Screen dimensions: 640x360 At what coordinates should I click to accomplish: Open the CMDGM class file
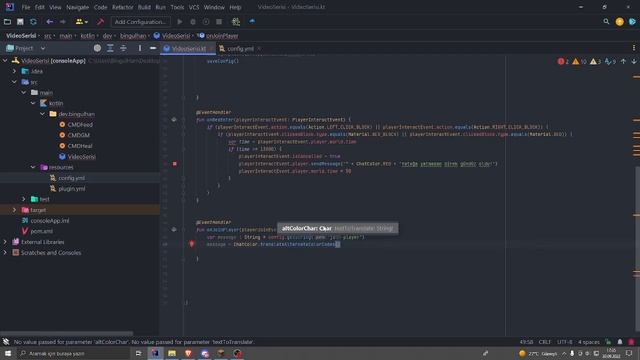pos(78,135)
